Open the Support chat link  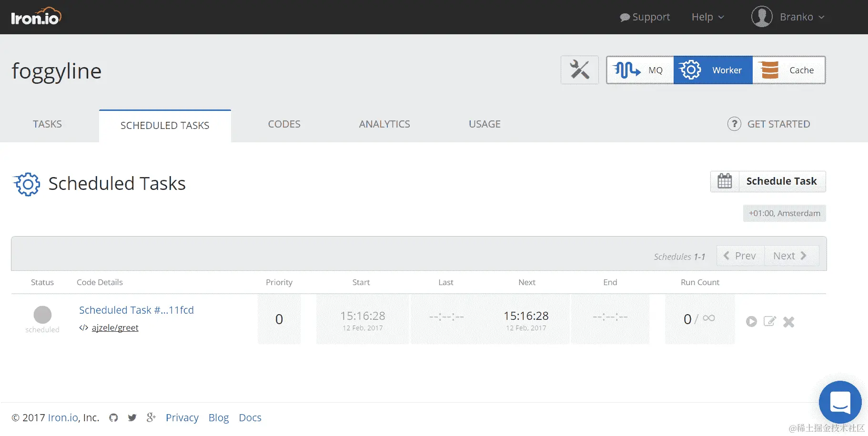[x=645, y=17]
